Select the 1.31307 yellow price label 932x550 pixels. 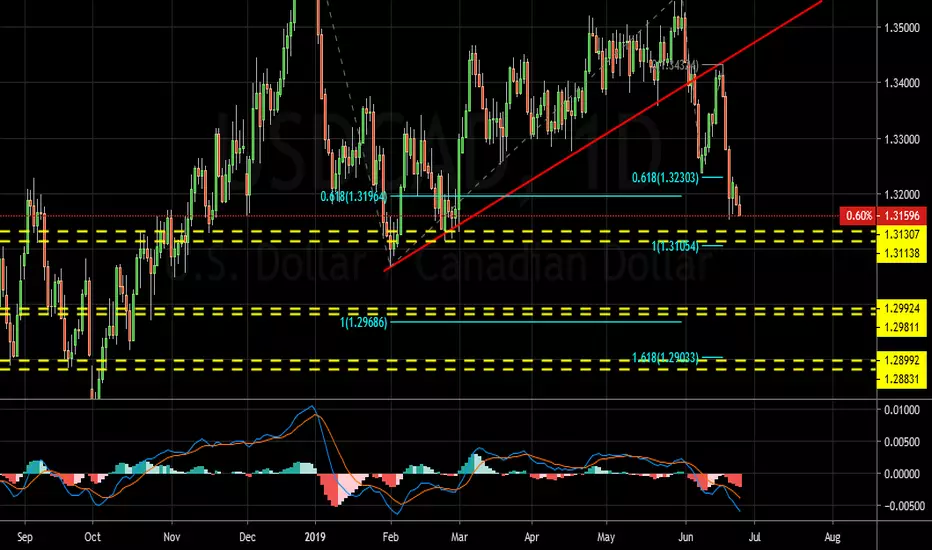(x=902, y=235)
